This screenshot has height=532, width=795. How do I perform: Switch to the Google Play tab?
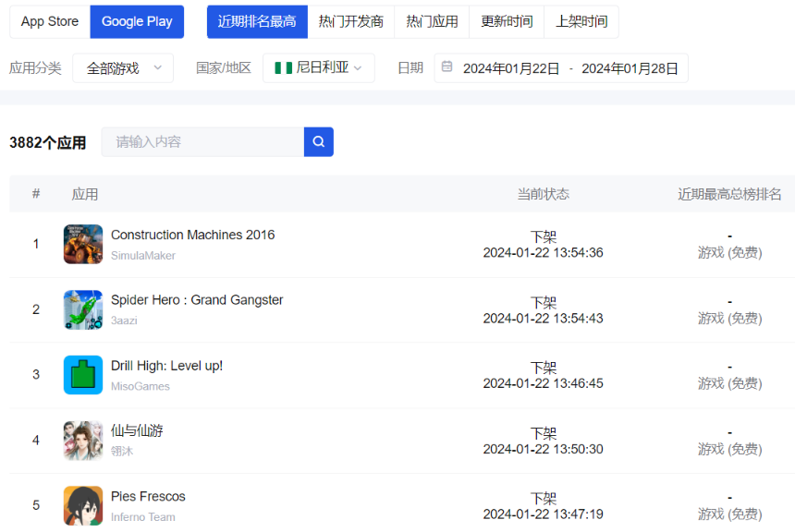[x=137, y=22]
